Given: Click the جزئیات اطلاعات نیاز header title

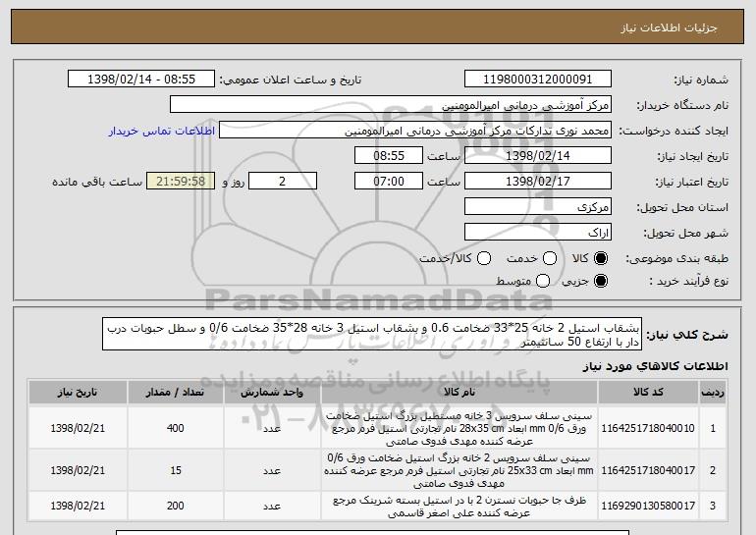Looking at the screenshot, I should tap(669, 27).
